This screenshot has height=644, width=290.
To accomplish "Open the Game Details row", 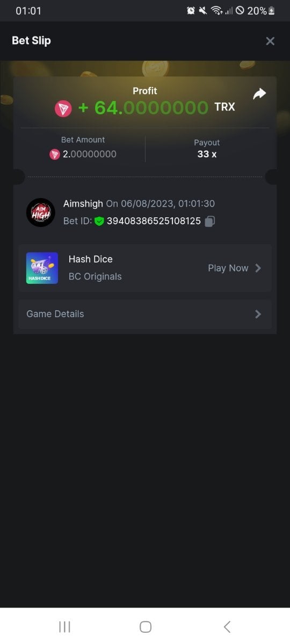I will (x=145, y=314).
